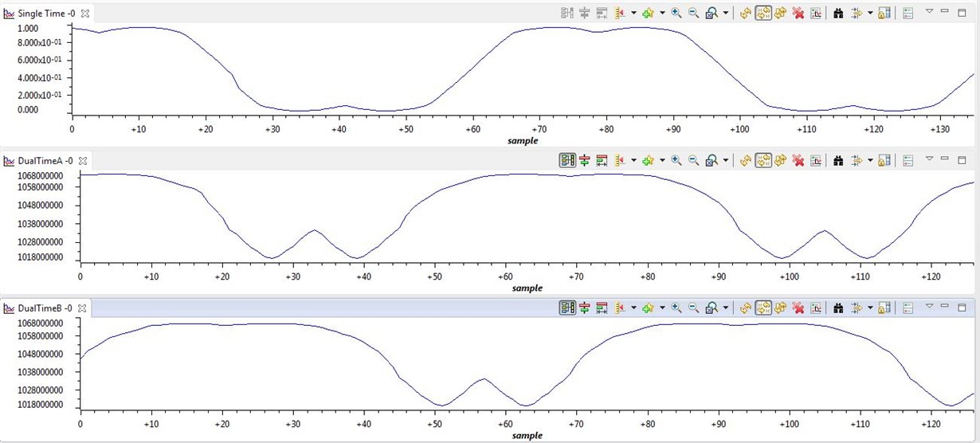Open the zoom magnifier dropdown arrow in DualTimeA toolbar
The height and width of the screenshot is (443, 980).
click(x=726, y=159)
